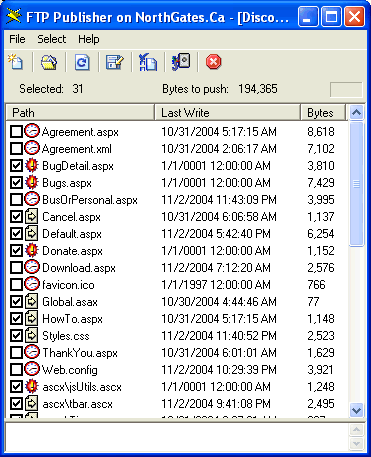Click the publish to server icon
Image resolution: width=371 pixels, height=457 pixels.
[181, 62]
